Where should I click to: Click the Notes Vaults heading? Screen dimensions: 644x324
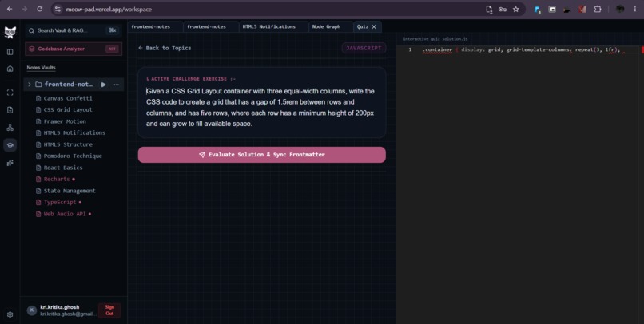point(41,68)
